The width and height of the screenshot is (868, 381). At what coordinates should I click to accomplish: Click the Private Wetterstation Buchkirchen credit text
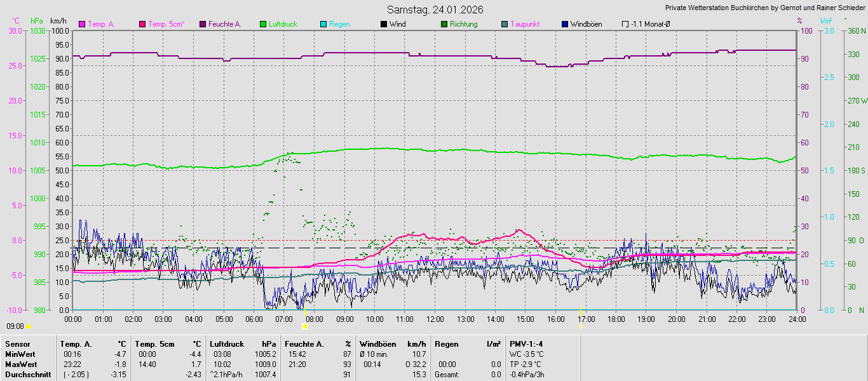(x=764, y=8)
